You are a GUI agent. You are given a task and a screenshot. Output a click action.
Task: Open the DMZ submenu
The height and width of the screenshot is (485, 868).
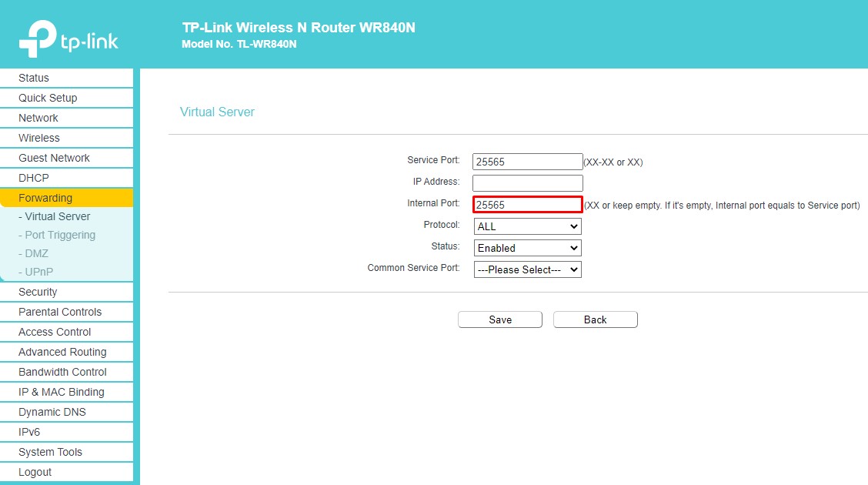pyautogui.click(x=33, y=253)
